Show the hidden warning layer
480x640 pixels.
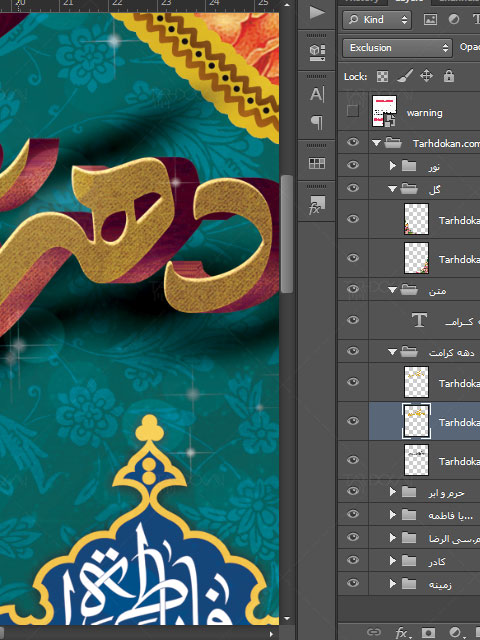(x=353, y=111)
